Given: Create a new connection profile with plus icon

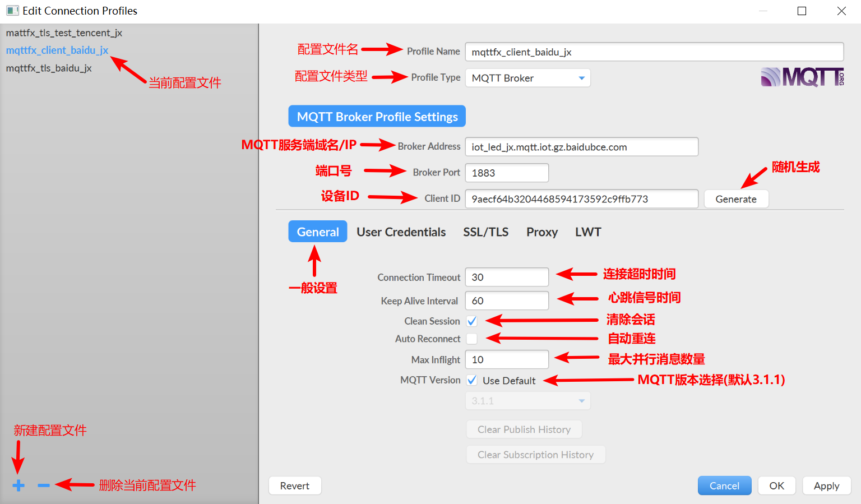Looking at the screenshot, I should point(18,485).
